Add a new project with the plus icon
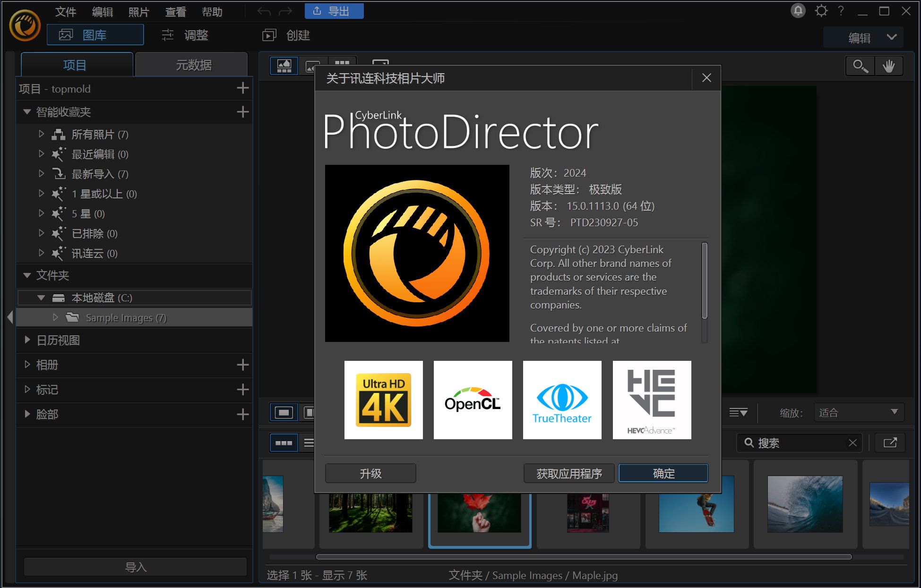This screenshot has width=921, height=588. (x=242, y=88)
